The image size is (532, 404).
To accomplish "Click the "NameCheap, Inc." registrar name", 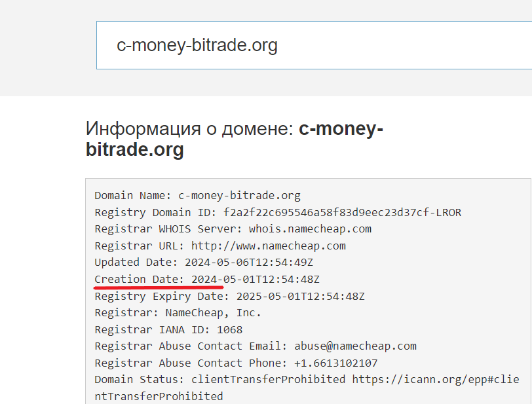I will (x=213, y=313).
